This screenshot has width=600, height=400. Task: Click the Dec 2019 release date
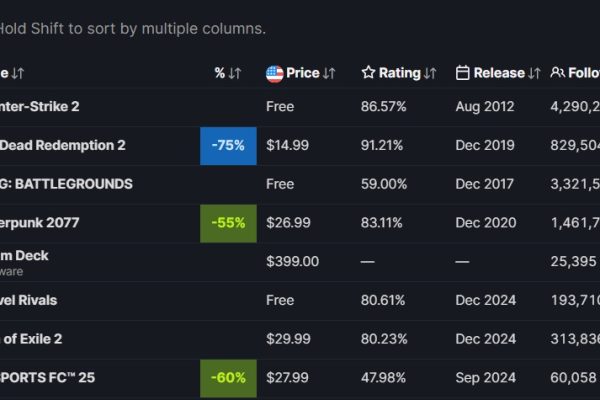[485, 145]
